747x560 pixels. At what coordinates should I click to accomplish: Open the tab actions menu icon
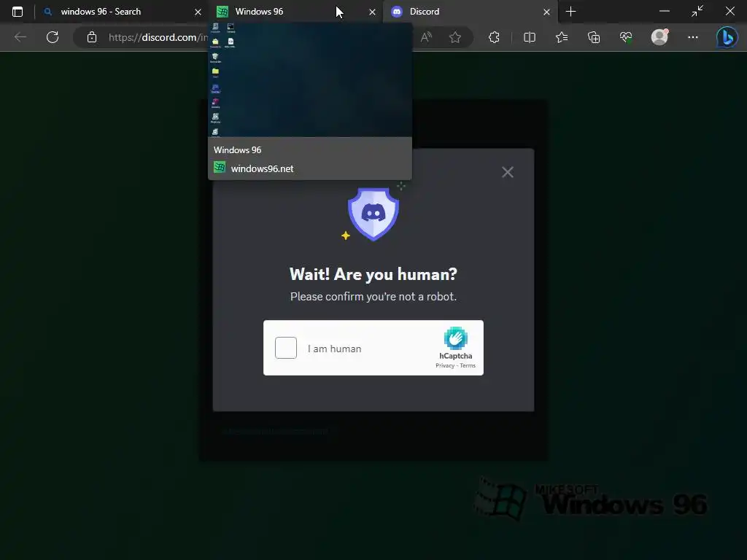(x=18, y=12)
